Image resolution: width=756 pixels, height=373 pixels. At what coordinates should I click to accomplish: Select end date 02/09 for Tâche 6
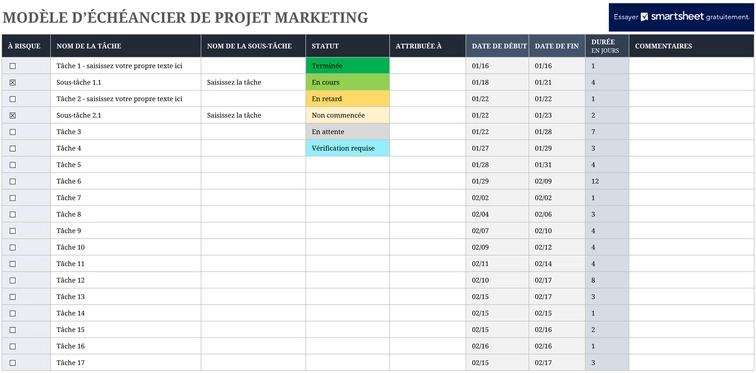coord(557,181)
